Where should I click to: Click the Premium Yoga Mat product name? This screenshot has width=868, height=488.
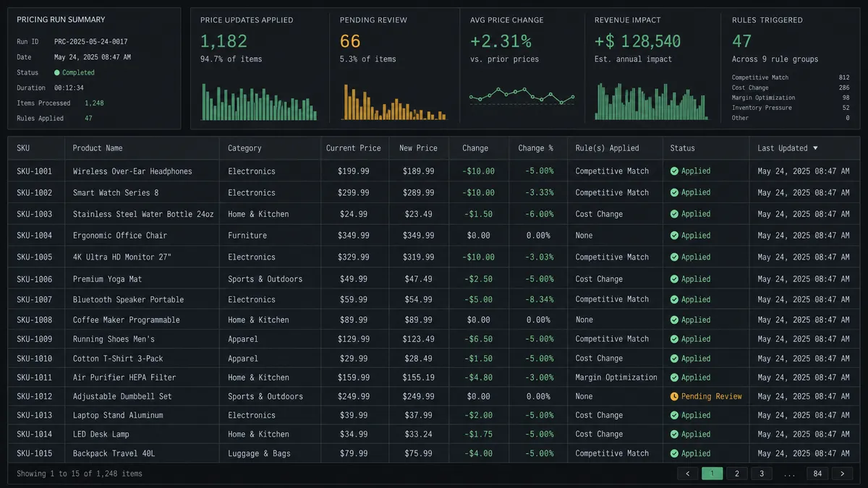click(107, 279)
